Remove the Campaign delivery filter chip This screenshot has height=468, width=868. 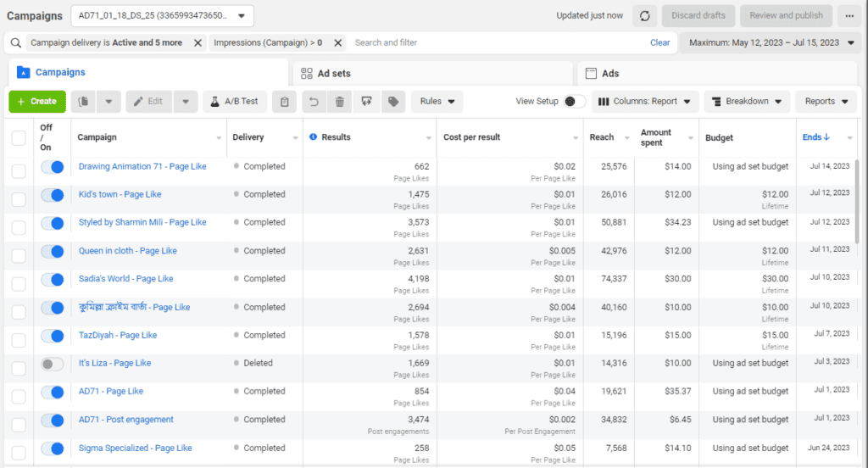[x=198, y=42]
